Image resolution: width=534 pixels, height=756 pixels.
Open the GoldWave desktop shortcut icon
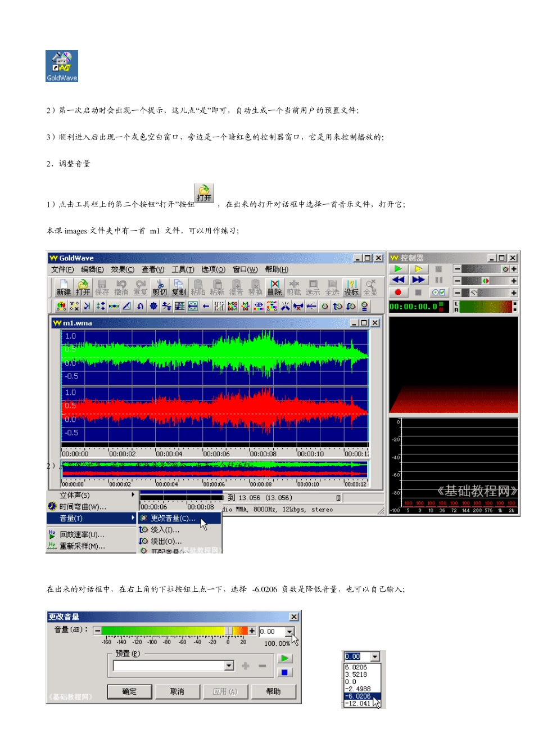[62, 66]
